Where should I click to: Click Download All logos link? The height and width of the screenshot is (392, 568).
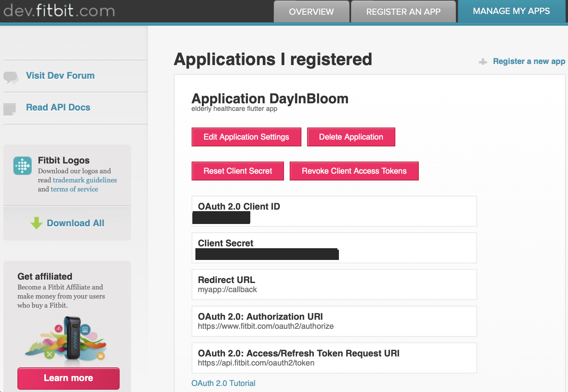[75, 223]
